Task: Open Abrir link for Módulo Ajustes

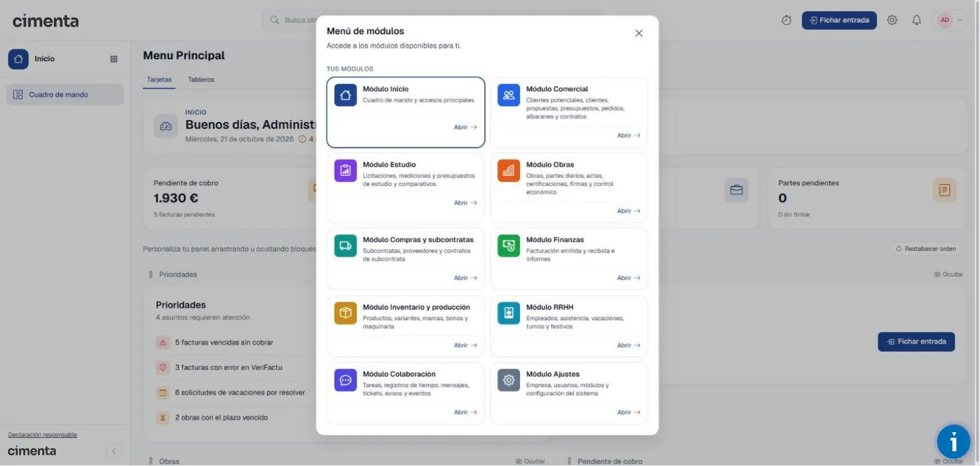Action: click(x=628, y=412)
